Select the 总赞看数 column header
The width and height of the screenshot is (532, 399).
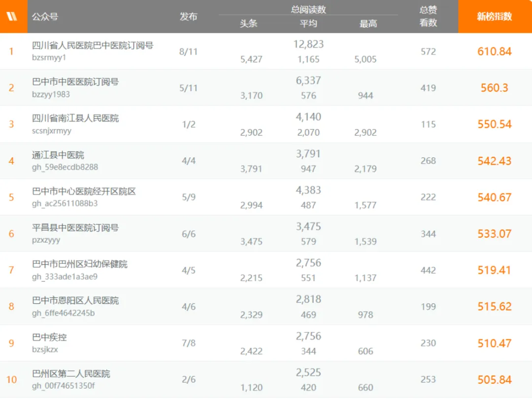(x=428, y=16)
